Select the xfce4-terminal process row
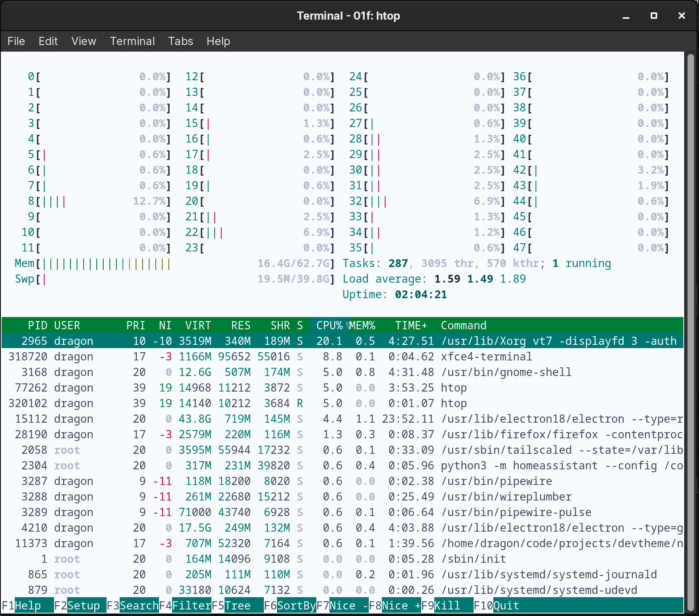Image resolution: width=699 pixels, height=616 pixels. [343, 356]
